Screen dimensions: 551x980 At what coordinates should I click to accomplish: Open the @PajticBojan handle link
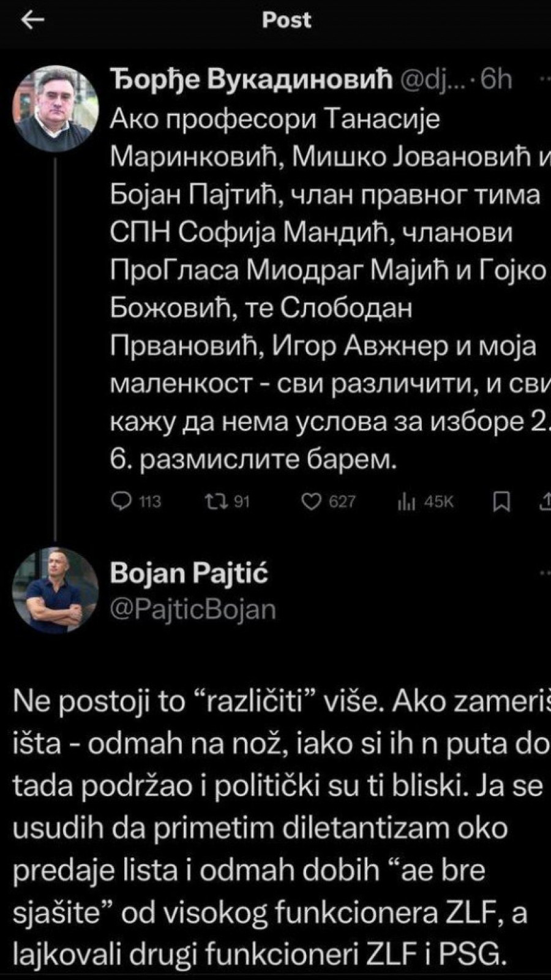click(x=193, y=609)
